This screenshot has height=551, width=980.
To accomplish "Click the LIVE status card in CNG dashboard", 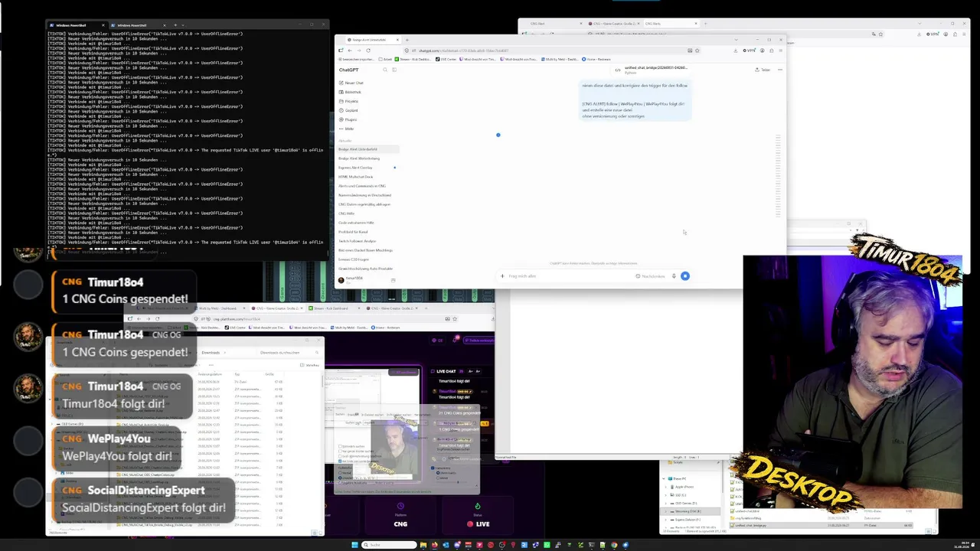I will pyautogui.click(x=478, y=516).
